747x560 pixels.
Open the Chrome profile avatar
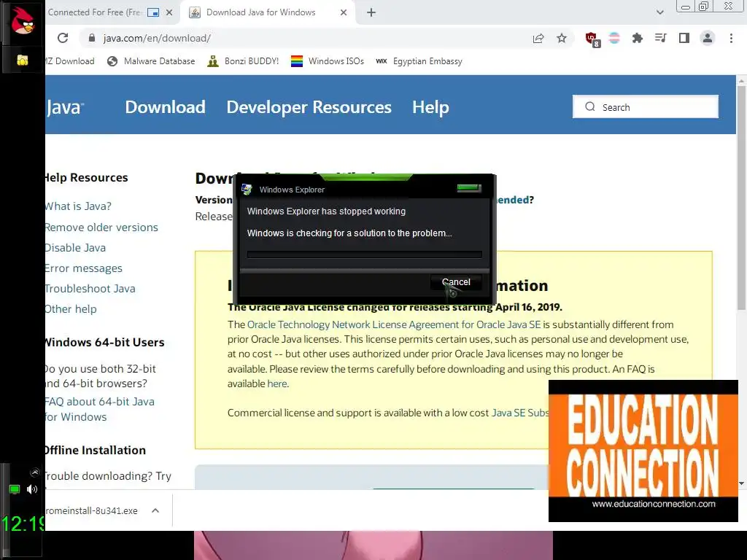pyautogui.click(x=708, y=38)
